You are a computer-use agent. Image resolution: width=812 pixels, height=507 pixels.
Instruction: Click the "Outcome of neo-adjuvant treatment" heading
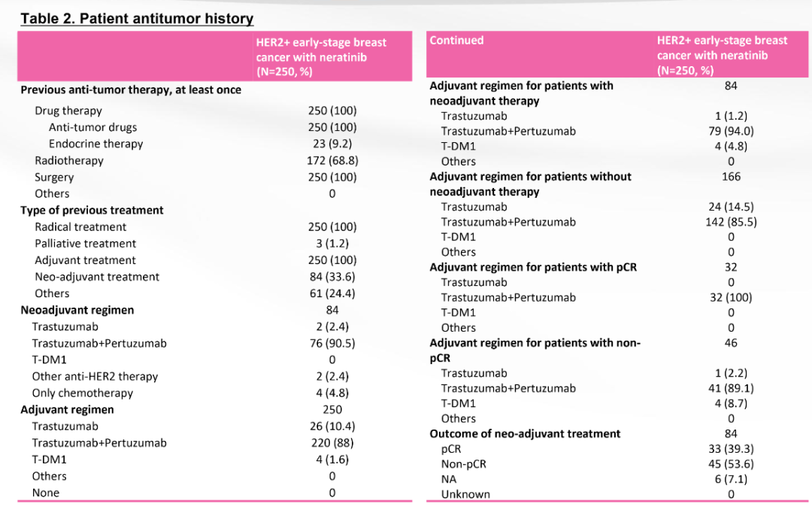click(525, 433)
